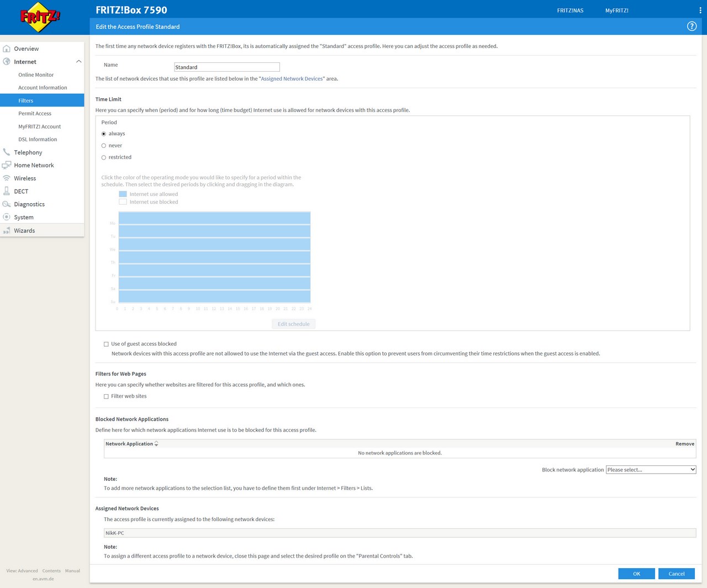Click the System gear icon
The image size is (707, 588).
click(7, 217)
